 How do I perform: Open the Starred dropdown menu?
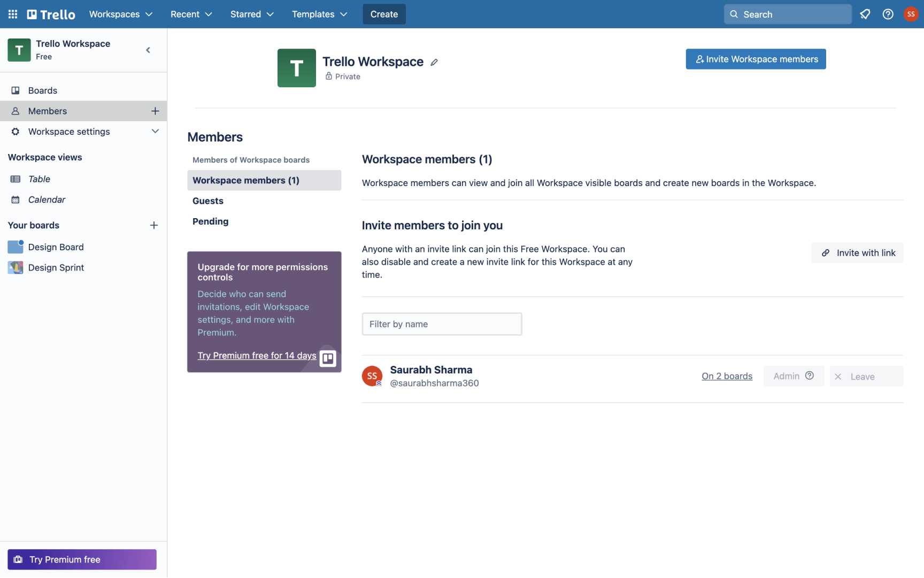tap(252, 14)
